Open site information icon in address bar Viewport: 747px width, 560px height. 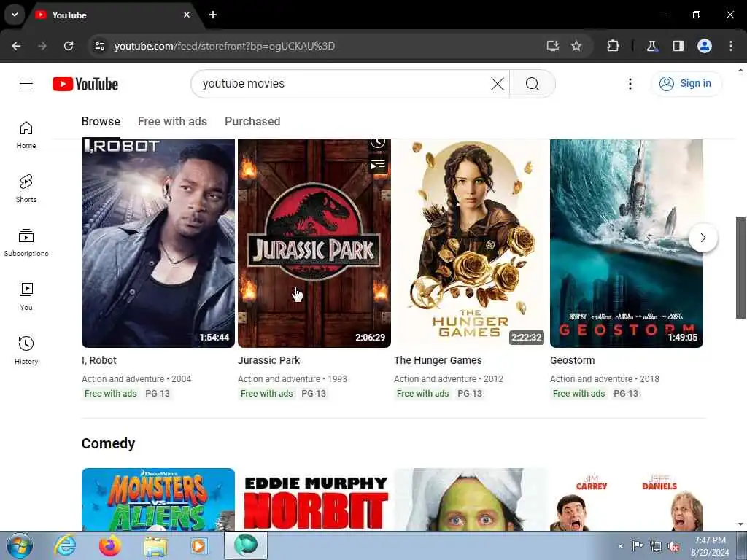click(99, 46)
